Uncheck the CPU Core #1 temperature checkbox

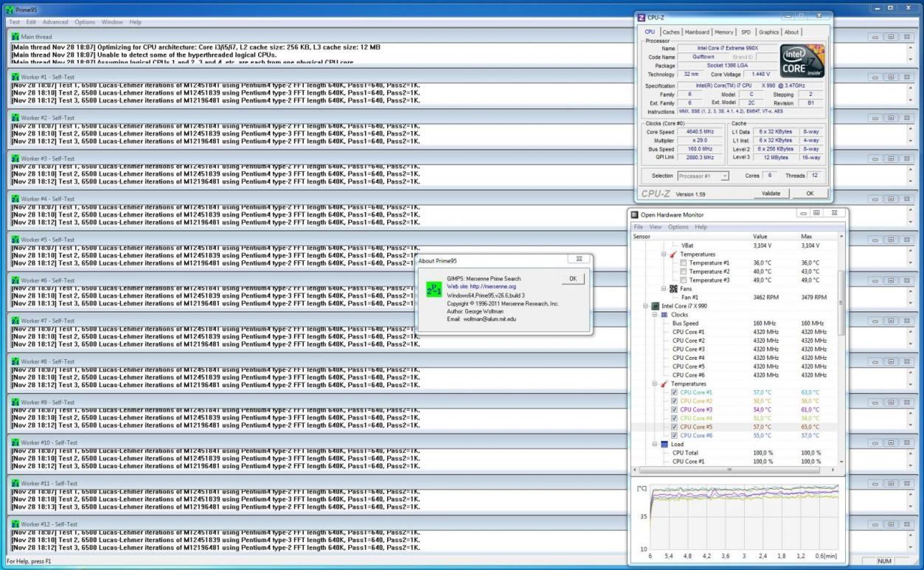pos(674,392)
